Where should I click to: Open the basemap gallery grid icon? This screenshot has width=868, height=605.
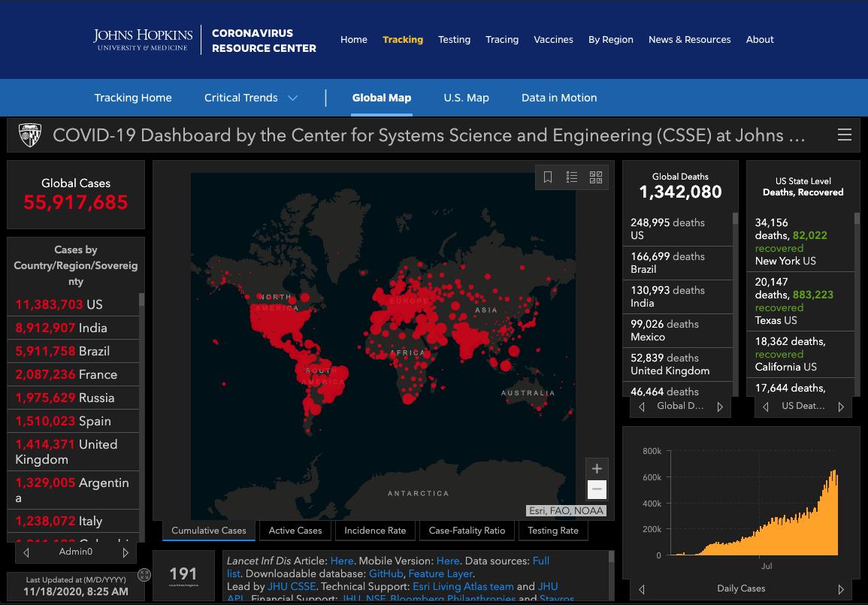click(x=596, y=177)
